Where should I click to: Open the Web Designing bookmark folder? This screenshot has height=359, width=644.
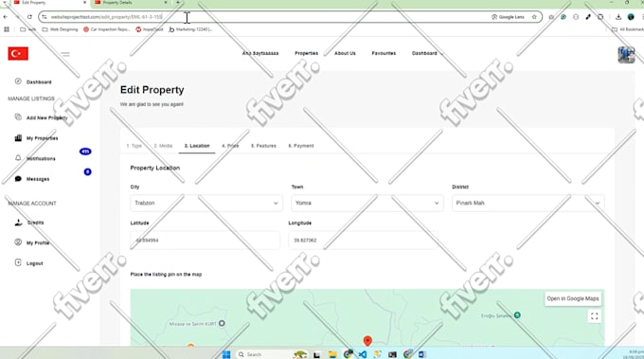pyautogui.click(x=60, y=29)
